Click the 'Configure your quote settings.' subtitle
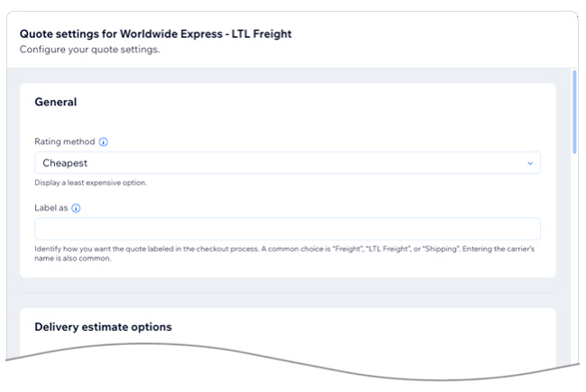Image resolution: width=586 pixels, height=392 pixels. click(89, 50)
